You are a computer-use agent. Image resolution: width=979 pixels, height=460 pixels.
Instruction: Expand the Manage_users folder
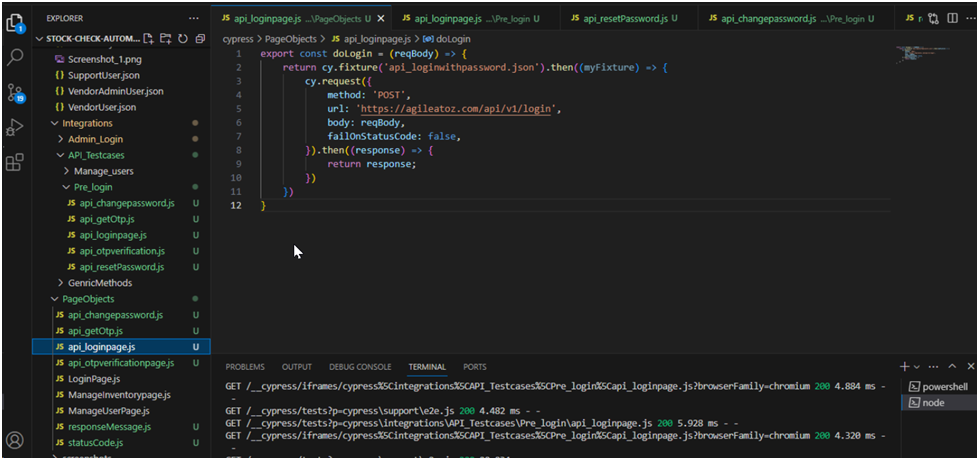(121, 171)
